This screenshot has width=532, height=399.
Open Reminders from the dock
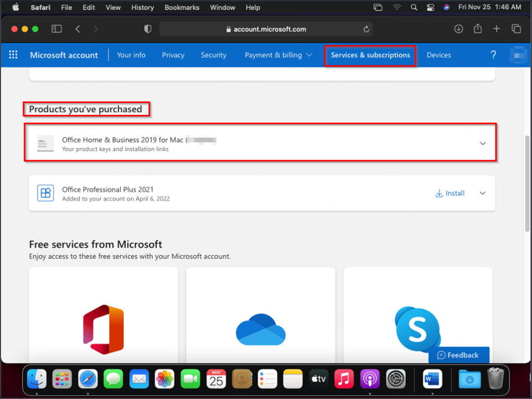click(267, 379)
